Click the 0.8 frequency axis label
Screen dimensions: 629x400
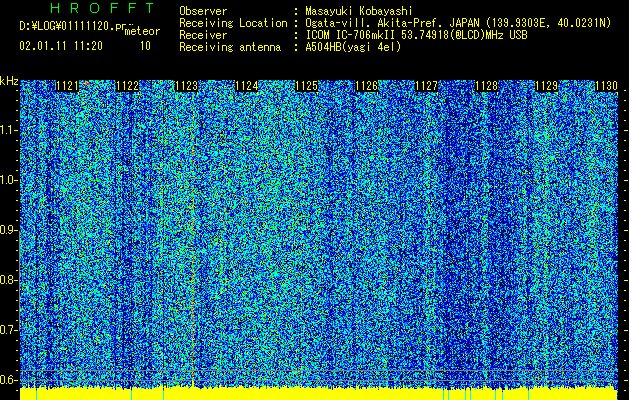pyautogui.click(x=8, y=280)
